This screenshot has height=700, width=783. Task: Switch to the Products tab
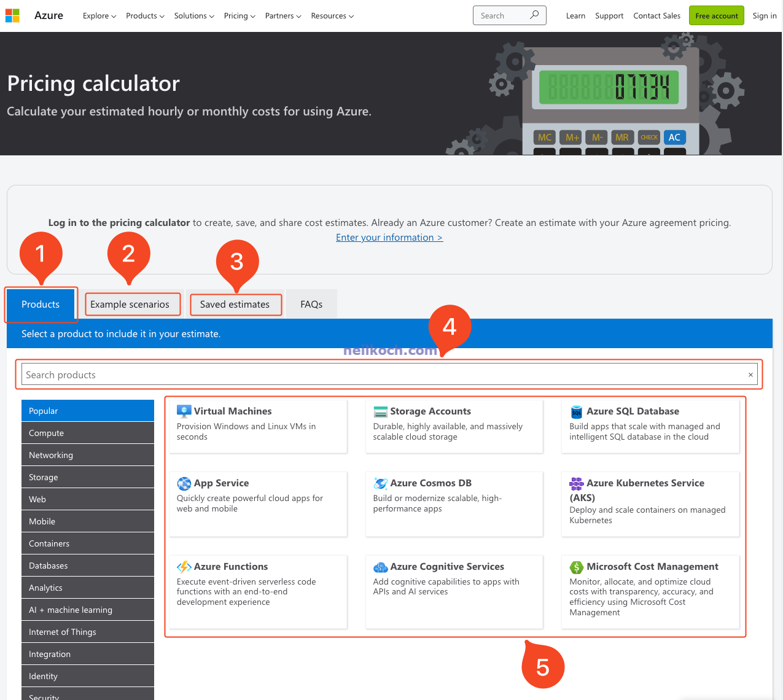pyautogui.click(x=41, y=304)
